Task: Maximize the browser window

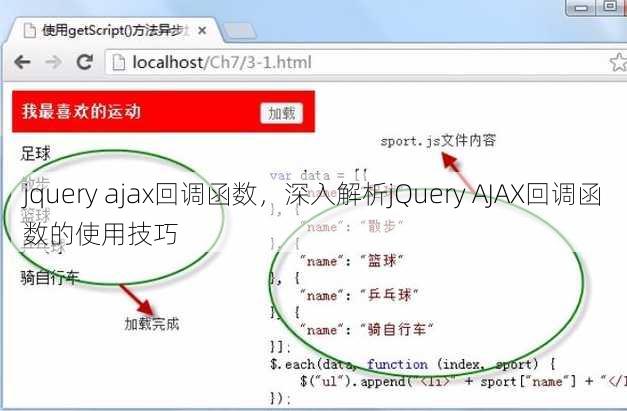Action: 610,6
